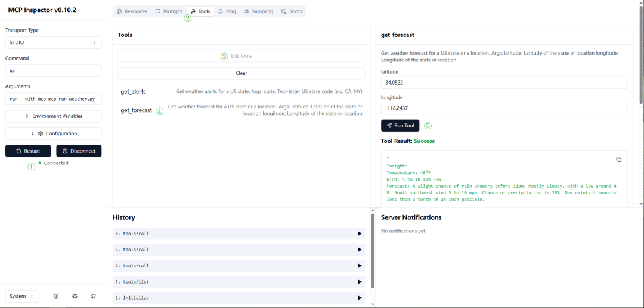Image resolution: width=644 pixels, height=308 pixels.
Task: Click the MCP Inspector v0.10.2 title
Action: click(x=42, y=10)
